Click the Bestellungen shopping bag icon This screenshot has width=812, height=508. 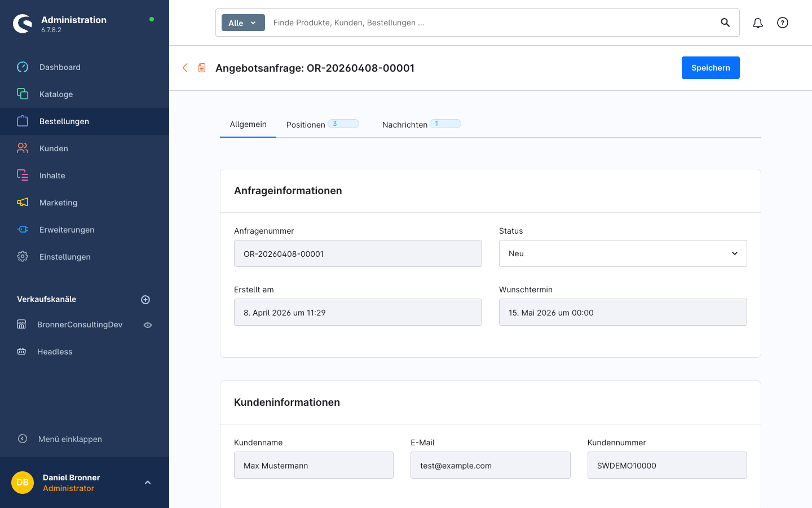(23, 121)
